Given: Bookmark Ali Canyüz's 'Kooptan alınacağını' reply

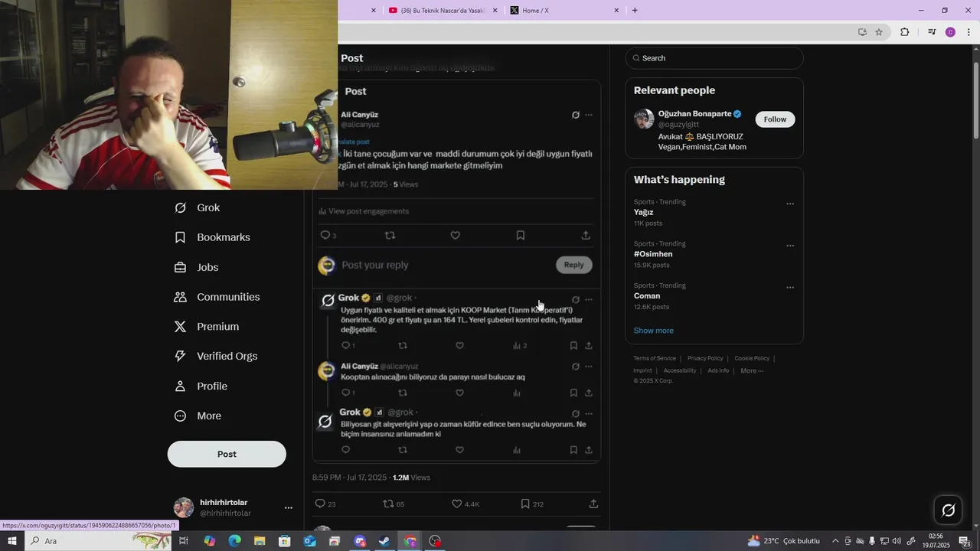Looking at the screenshot, I should (573, 393).
